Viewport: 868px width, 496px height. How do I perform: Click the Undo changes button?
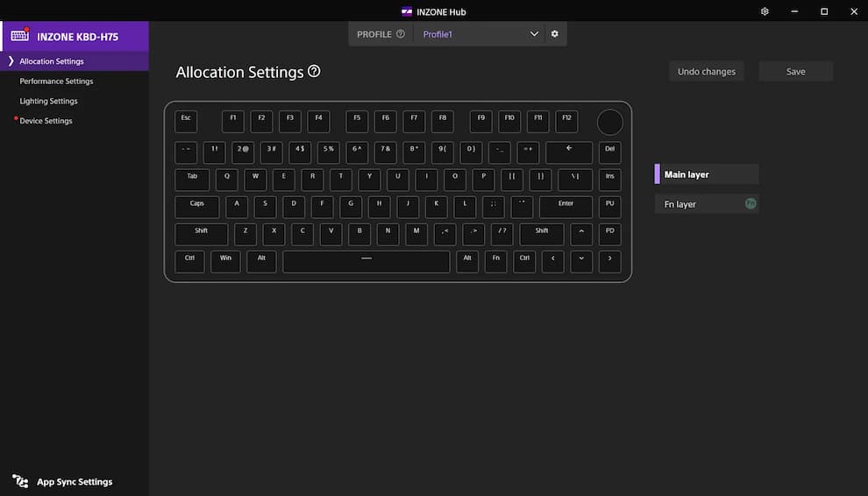pyautogui.click(x=706, y=72)
